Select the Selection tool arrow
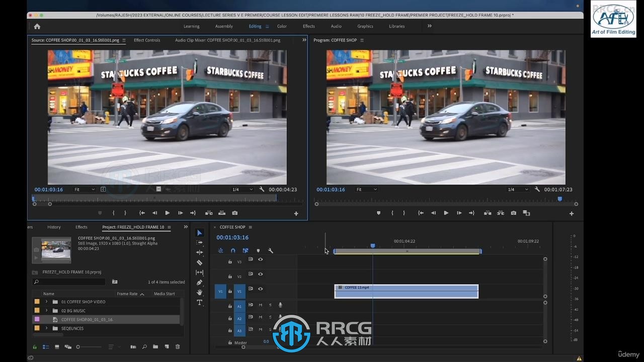 [x=199, y=233]
